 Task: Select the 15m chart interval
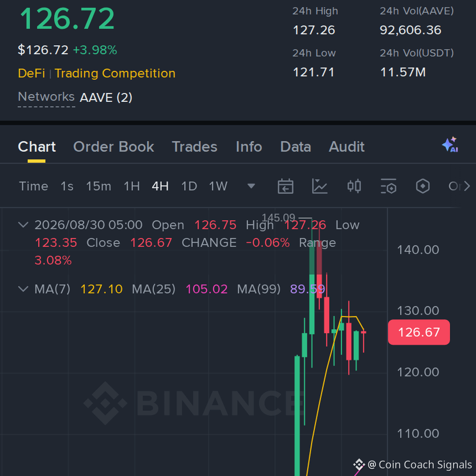click(x=99, y=186)
